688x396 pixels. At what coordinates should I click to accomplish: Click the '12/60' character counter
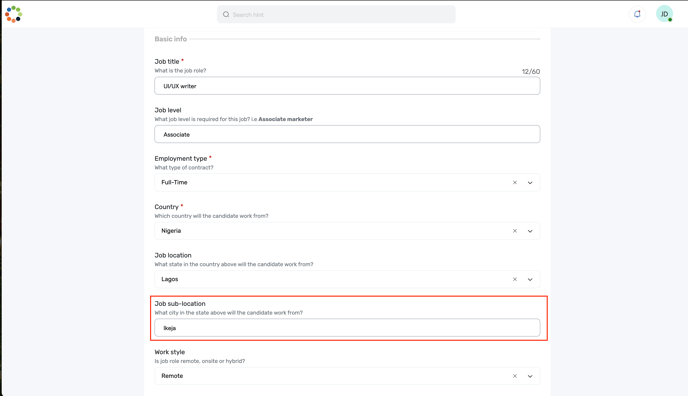click(x=531, y=71)
